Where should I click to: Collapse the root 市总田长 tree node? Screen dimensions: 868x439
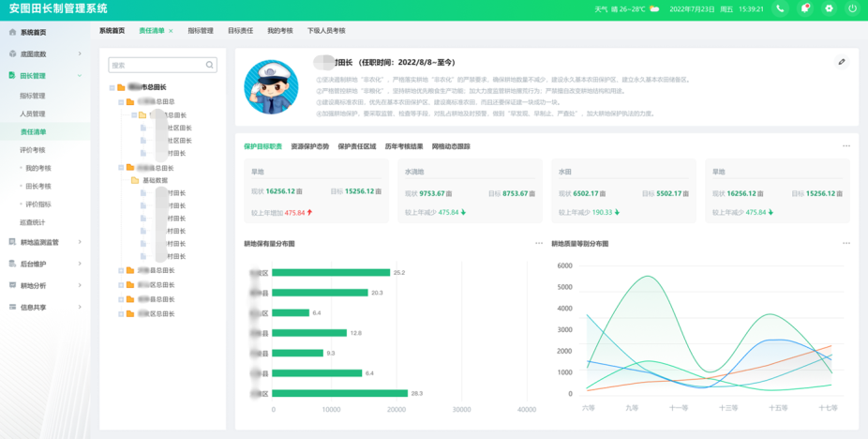point(112,87)
